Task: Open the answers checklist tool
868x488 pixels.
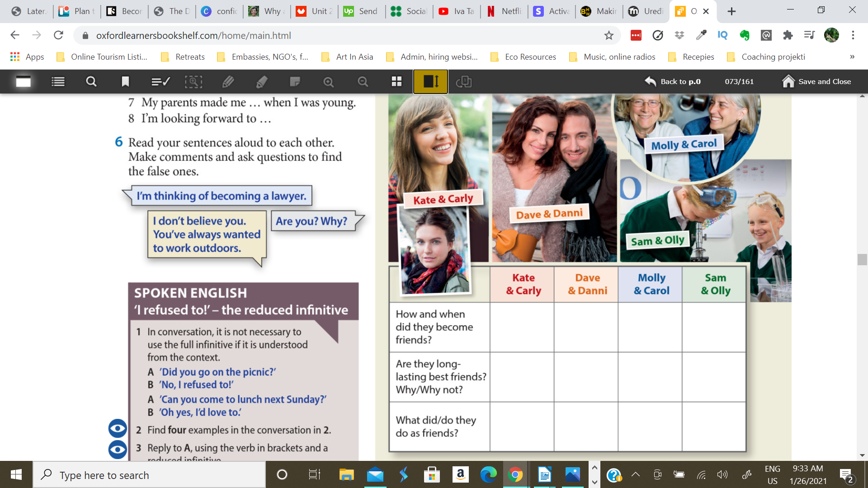Action: [x=160, y=82]
